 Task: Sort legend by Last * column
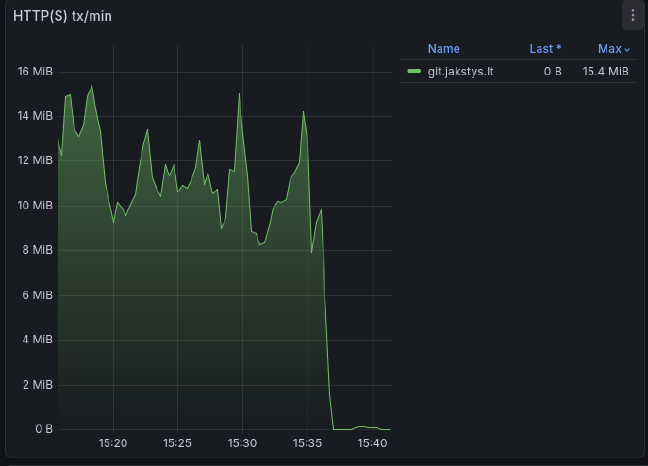(545, 49)
